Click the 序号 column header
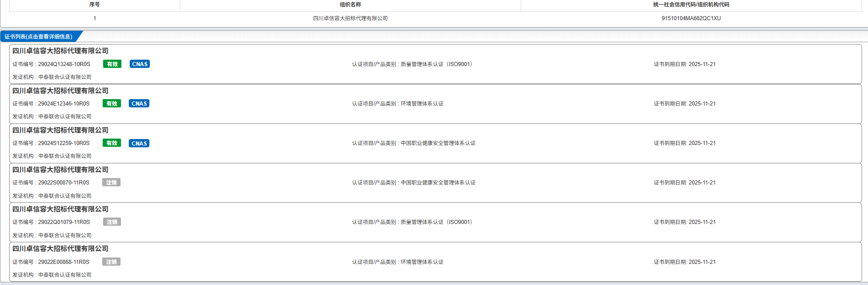 pos(94,5)
